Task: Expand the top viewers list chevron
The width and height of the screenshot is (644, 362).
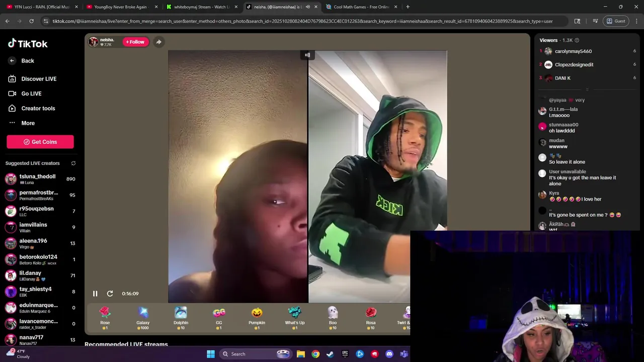Action: point(587,89)
